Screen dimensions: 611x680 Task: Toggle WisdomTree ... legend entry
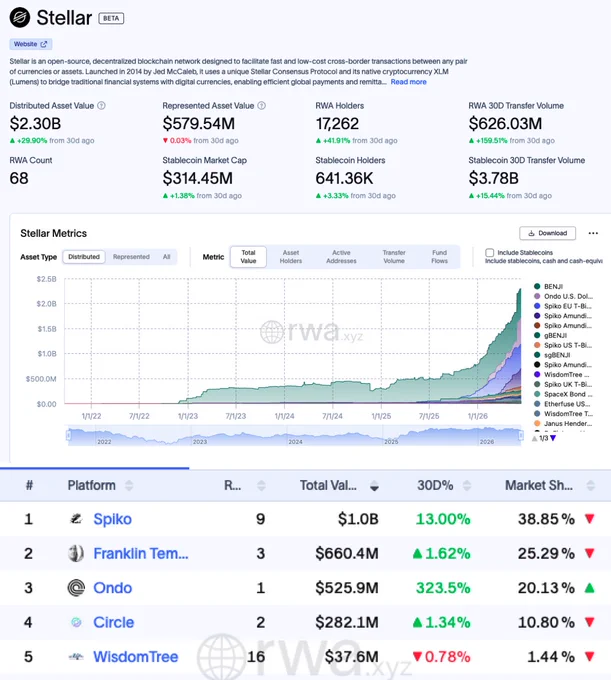click(x=562, y=374)
